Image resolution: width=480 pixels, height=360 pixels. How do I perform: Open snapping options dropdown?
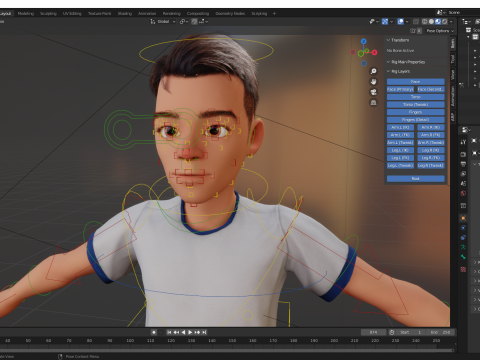(x=203, y=21)
